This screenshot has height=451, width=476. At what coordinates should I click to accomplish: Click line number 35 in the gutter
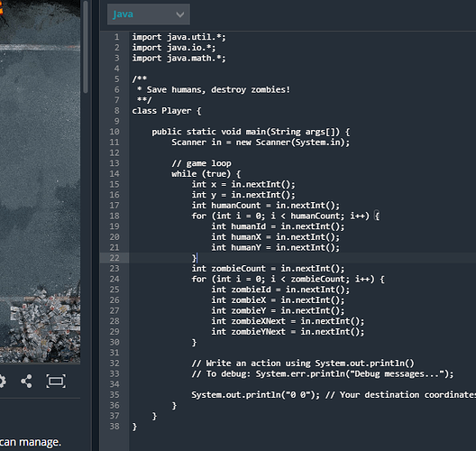(114, 395)
